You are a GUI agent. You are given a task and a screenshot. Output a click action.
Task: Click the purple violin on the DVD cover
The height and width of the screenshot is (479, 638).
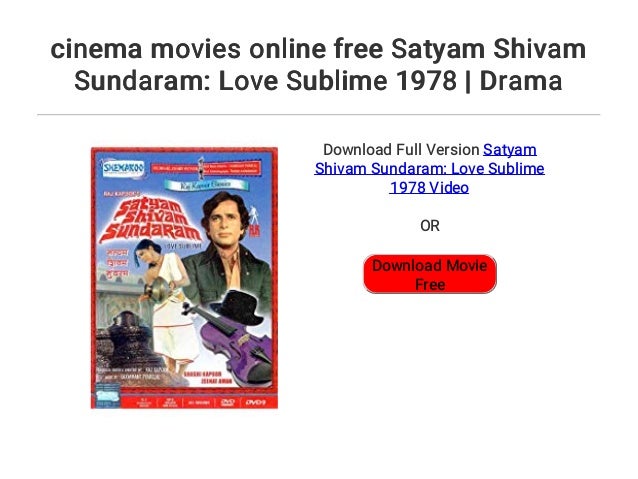(234, 341)
